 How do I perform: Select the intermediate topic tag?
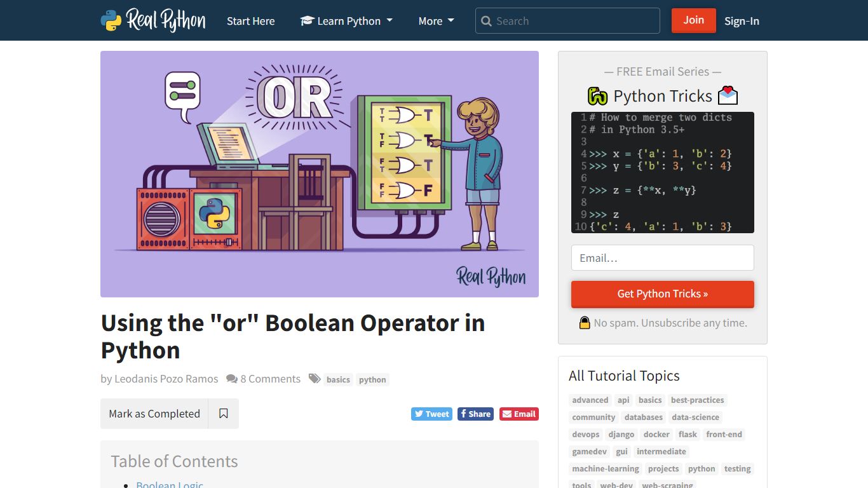[x=661, y=451]
